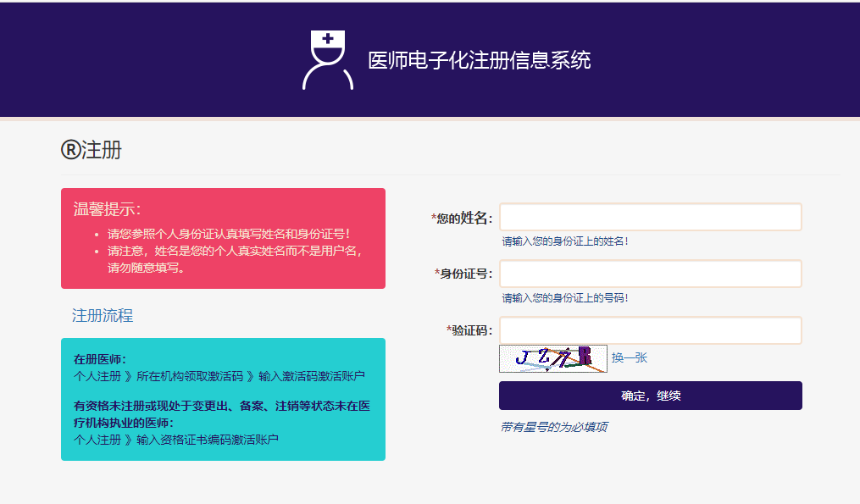
Task: Click into the 身份证号 input field
Action: 650,274
